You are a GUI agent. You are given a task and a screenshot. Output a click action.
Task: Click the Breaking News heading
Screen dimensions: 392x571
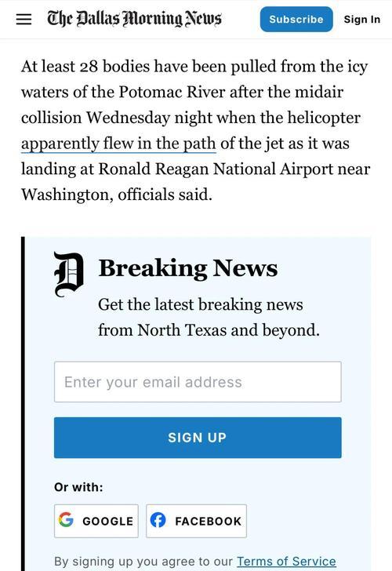coord(188,268)
